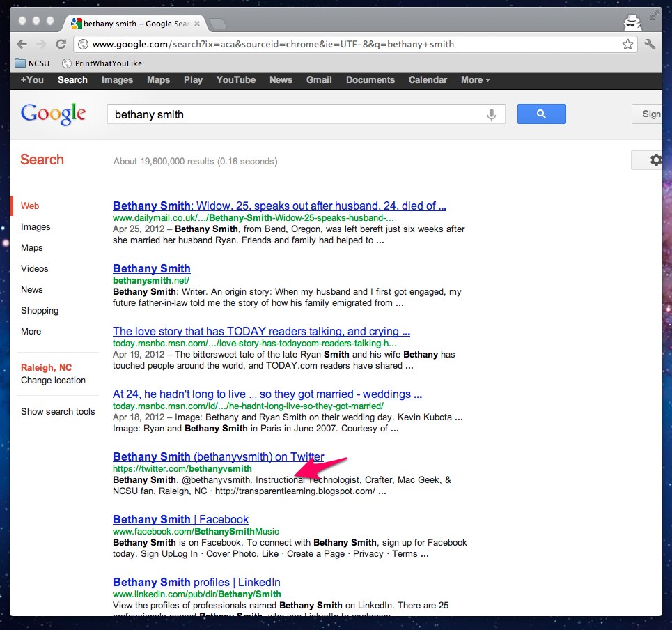Screen dimensions: 672x630
Task: Open the Bethany Smith Twitter result
Action: point(218,457)
